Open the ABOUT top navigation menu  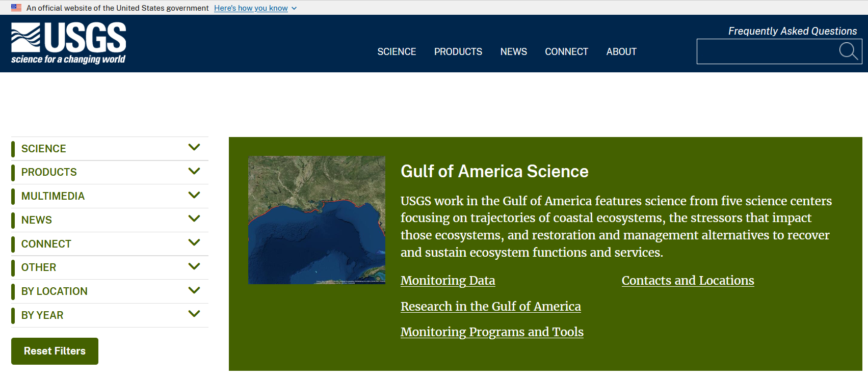click(621, 51)
